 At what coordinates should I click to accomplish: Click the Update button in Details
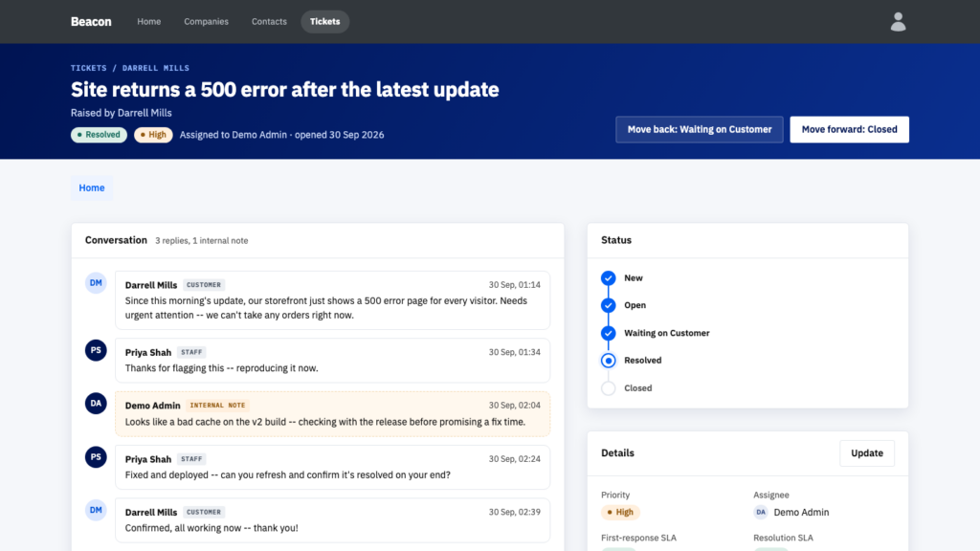pyautogui.click(x=867, y=453)
